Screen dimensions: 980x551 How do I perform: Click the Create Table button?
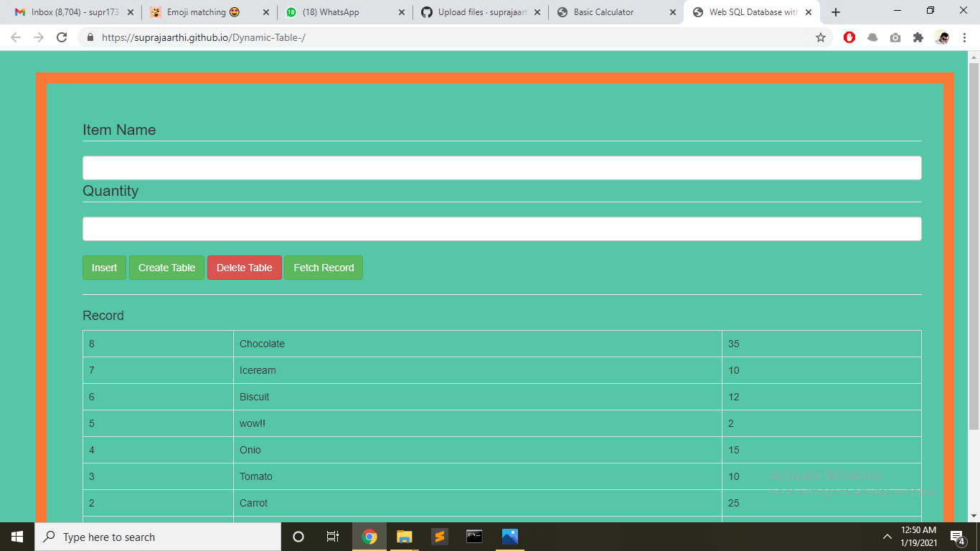coord(166,268)
